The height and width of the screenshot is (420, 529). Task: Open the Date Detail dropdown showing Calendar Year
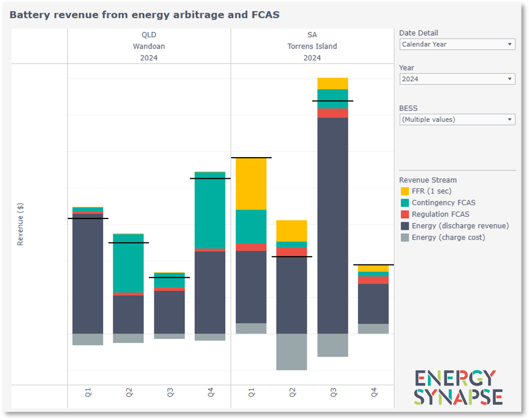(x=457, y=44)
